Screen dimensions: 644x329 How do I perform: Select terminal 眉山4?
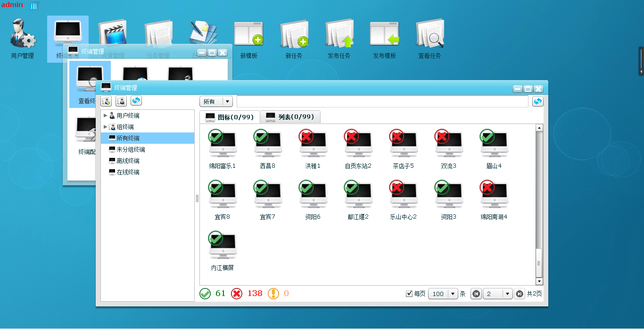click(494, 149)
